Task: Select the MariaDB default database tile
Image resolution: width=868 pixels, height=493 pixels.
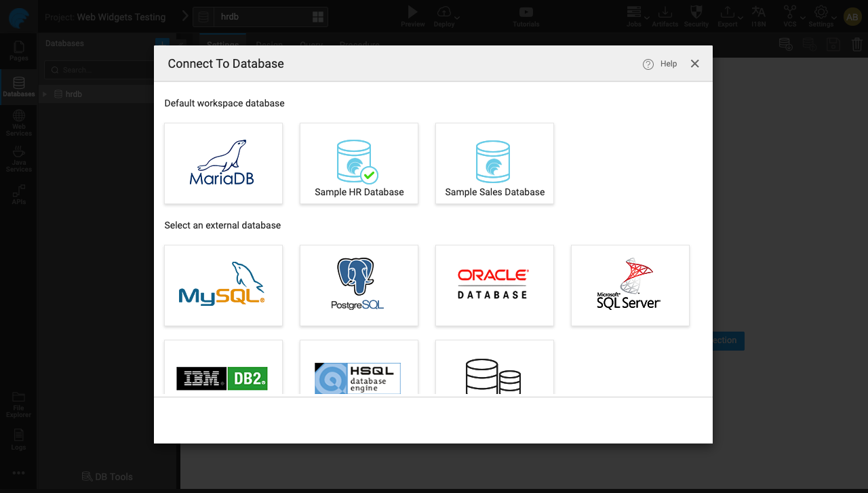Action: pyautogui.click(x=223, y=163)
